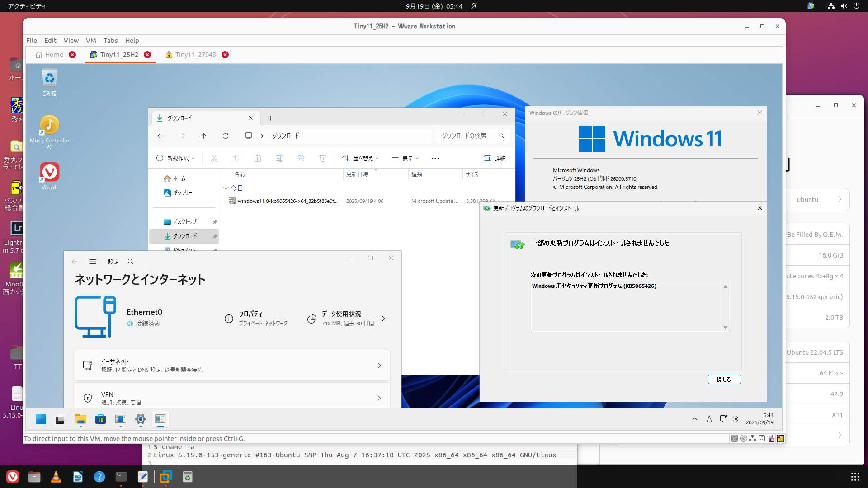
Task: Open the 表示 view dropdown
Action: 405,158
